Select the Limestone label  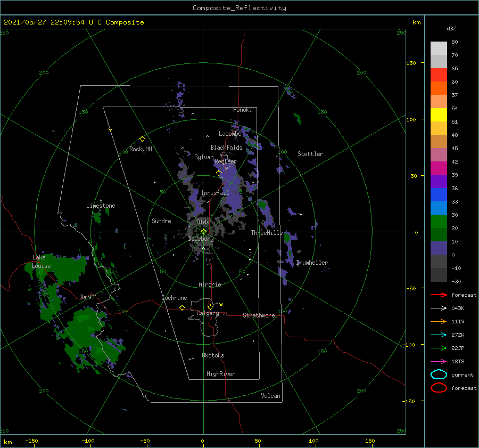pos(101,206)
